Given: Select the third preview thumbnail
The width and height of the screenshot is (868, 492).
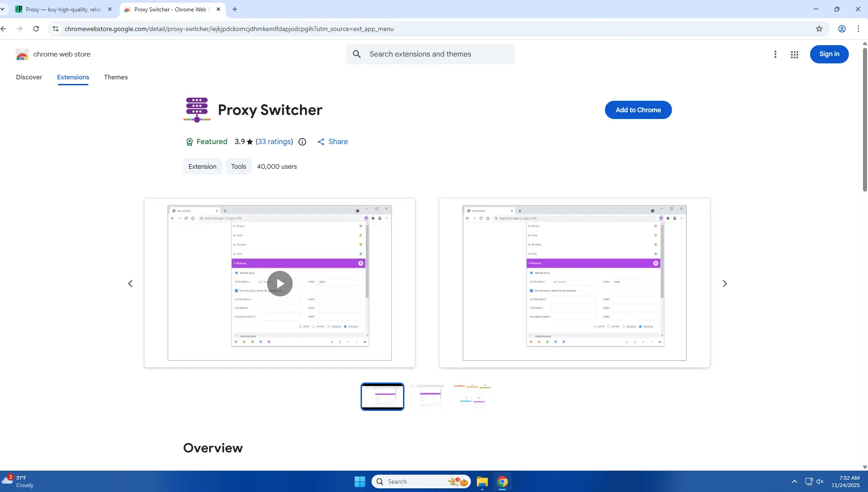Looking at the screenshot, I should click(x=472, y=397).
